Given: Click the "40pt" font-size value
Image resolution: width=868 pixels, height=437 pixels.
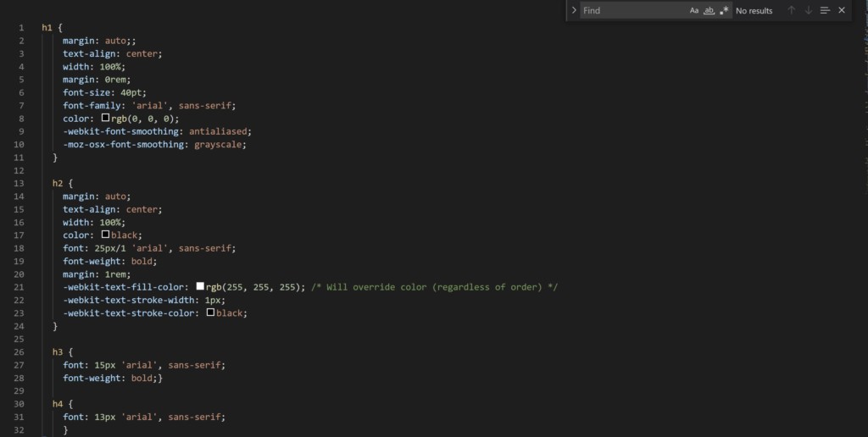Looking at the screenshot, I should [131, 92].
